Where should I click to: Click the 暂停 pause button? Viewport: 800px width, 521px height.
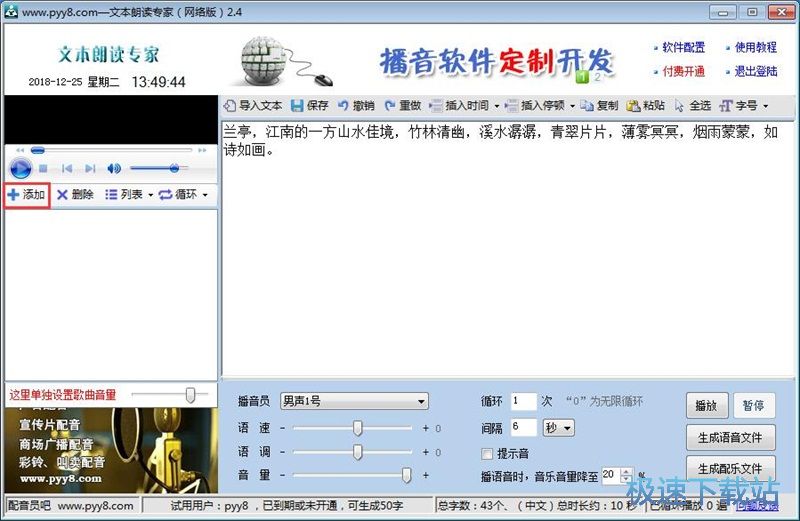pos(754,406)
